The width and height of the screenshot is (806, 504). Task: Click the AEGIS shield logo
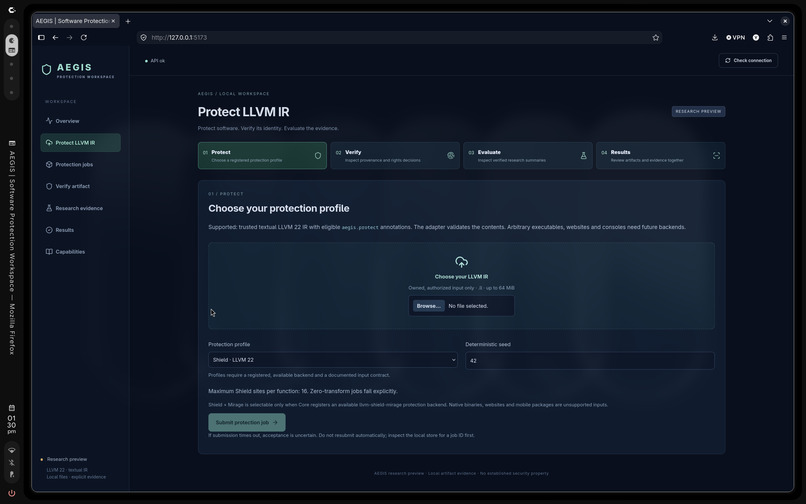coord(46,69)
